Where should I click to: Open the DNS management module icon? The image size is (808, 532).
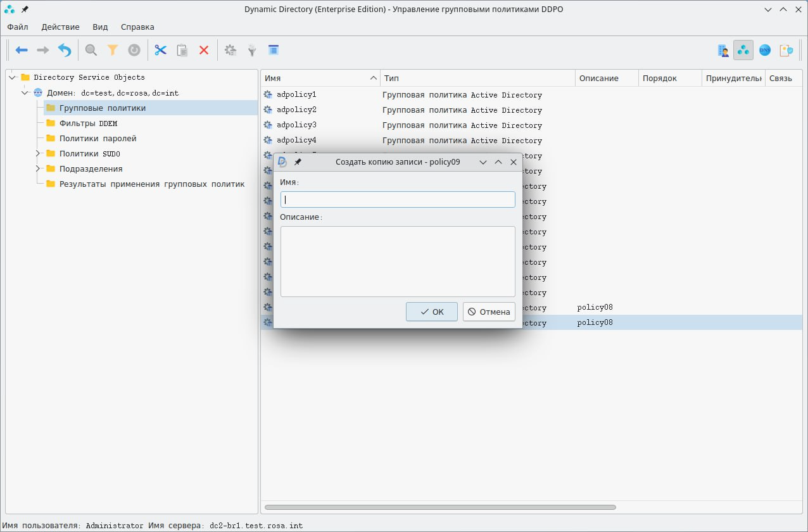765,50
